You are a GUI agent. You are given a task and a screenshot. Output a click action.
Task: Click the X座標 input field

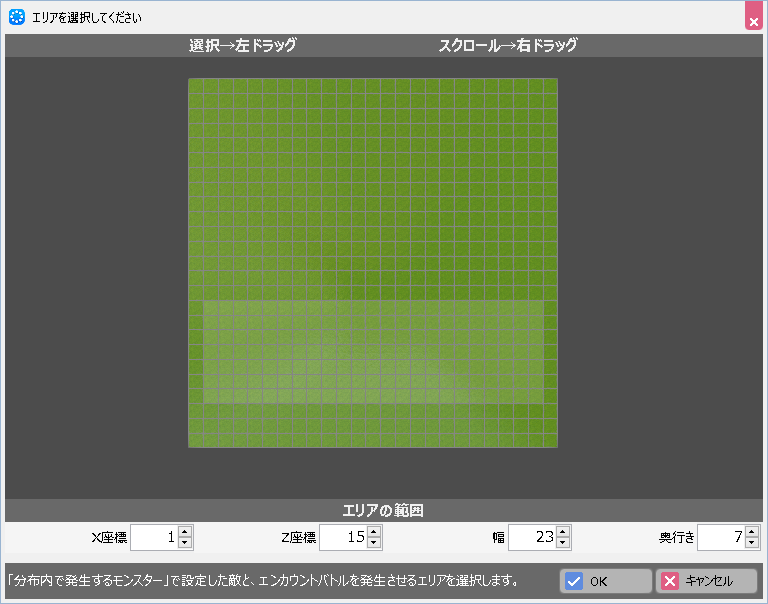[153, 538]
